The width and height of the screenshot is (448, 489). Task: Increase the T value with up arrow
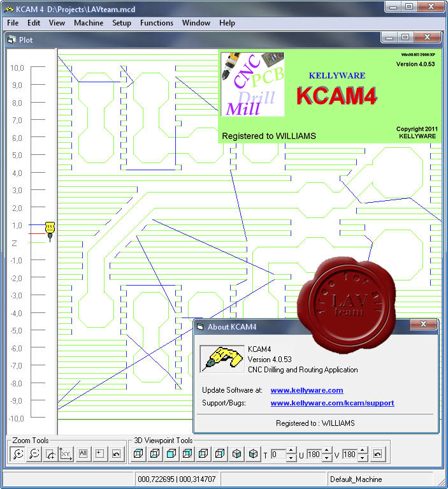[x=291, y=451]
